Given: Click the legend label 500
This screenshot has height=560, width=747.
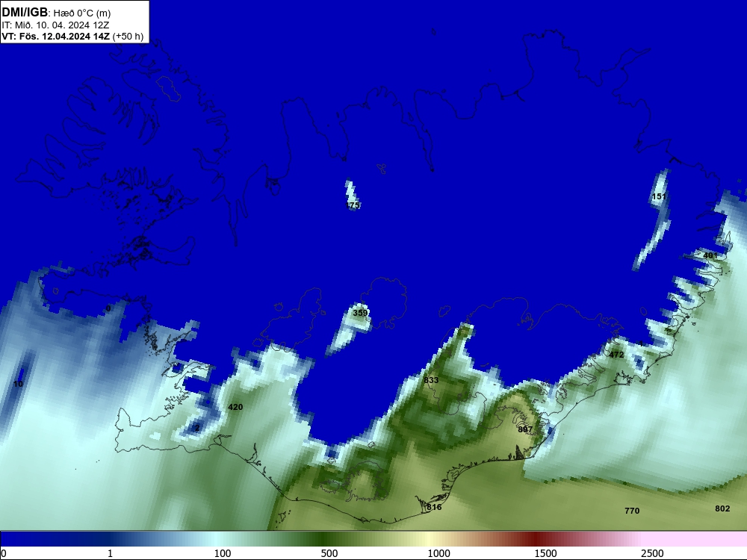Looking at the screenshot, I should click(329, 553).
